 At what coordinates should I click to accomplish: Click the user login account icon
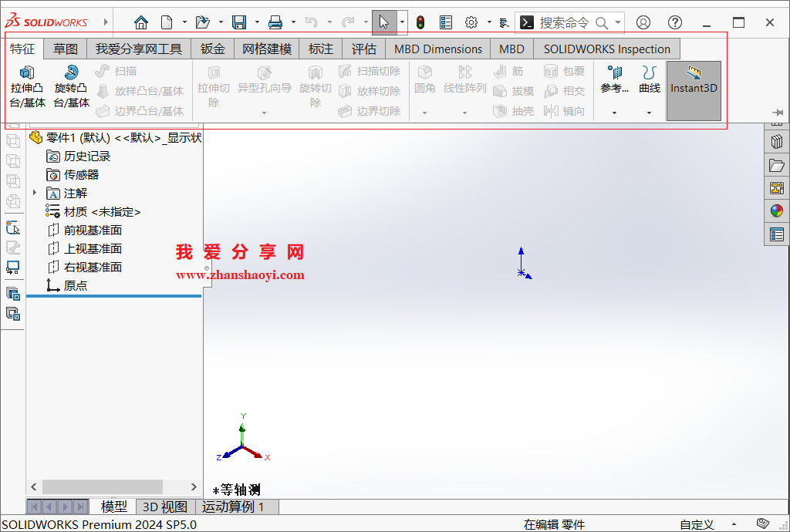643,22
